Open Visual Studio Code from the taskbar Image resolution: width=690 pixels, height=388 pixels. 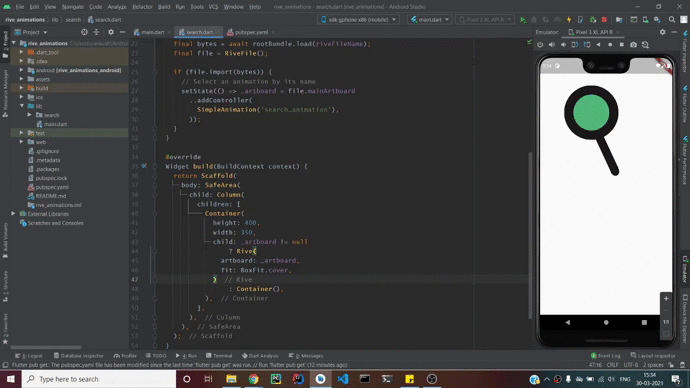(x=343, y=379)
